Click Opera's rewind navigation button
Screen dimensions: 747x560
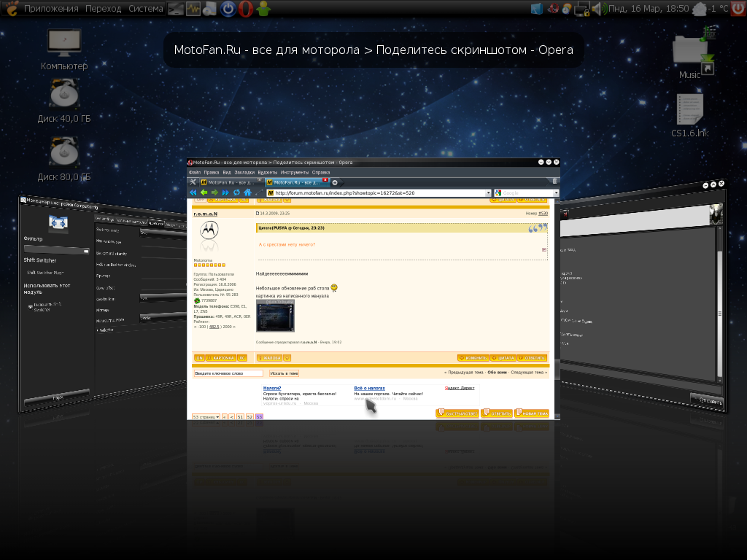click(x=193, y=192)
